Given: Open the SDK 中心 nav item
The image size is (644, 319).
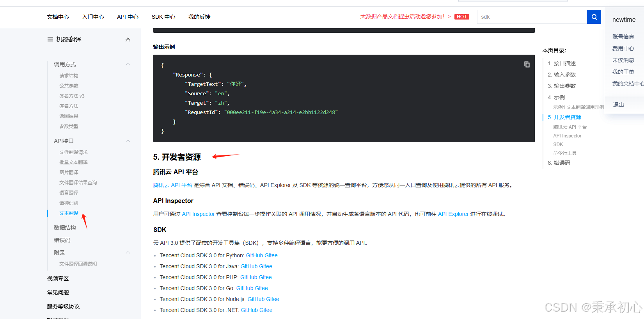Looking at the screenshot, I should pyautogui.click(x=163, y=17).
